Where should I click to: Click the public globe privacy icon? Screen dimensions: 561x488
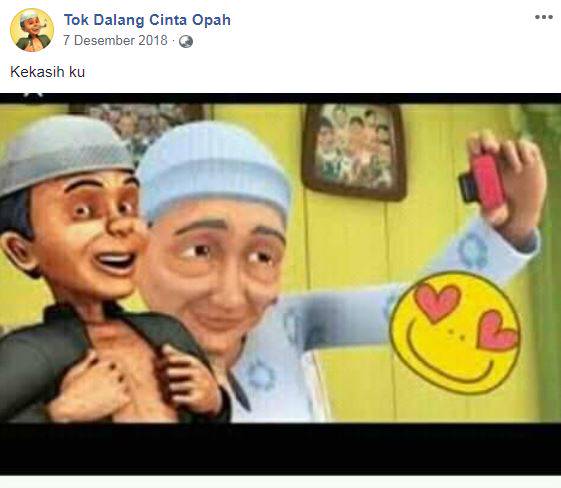(x=186, y=42)
